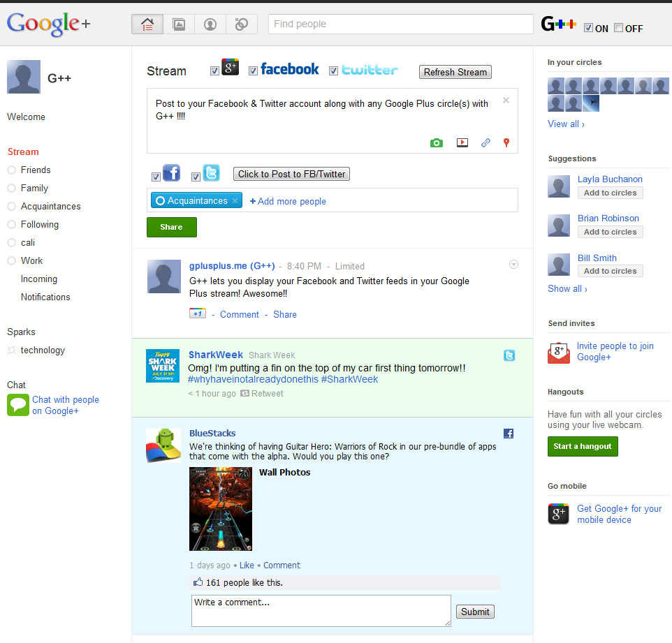Open Invite people to join Google+ link
This screenshot has height=643, width=672.
pyautogui.click(x=615, y=352)
